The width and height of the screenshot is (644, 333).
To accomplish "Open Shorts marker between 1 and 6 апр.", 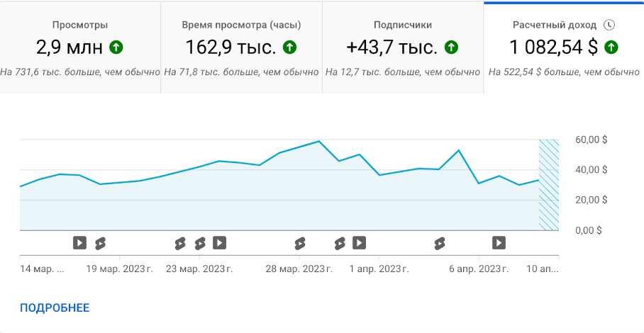I will [x=440, y=243].
